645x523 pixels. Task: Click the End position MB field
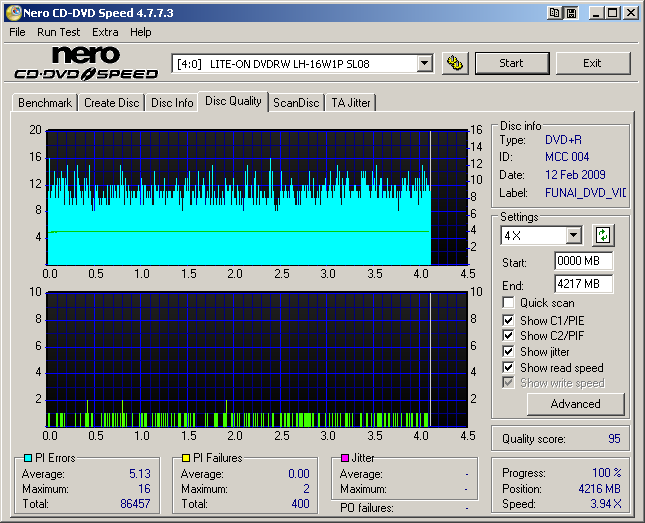[x=583, y=284]
